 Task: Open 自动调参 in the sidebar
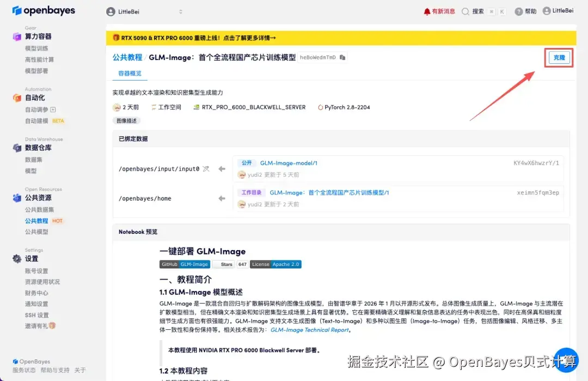coord(36,110)
